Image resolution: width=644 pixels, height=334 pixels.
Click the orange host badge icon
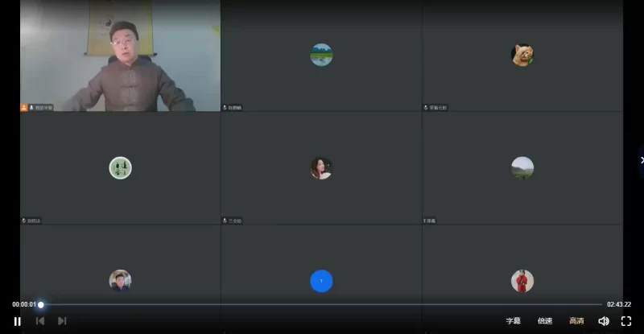tap(24, 107)
